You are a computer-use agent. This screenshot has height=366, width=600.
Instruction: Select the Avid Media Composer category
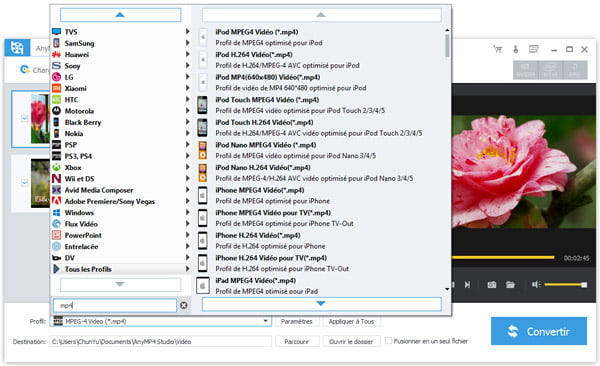[121, 190]
